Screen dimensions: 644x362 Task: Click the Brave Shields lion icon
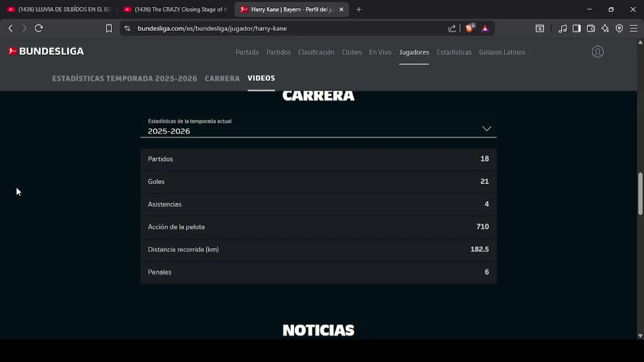pyautogui.click(x=469, y=28)
